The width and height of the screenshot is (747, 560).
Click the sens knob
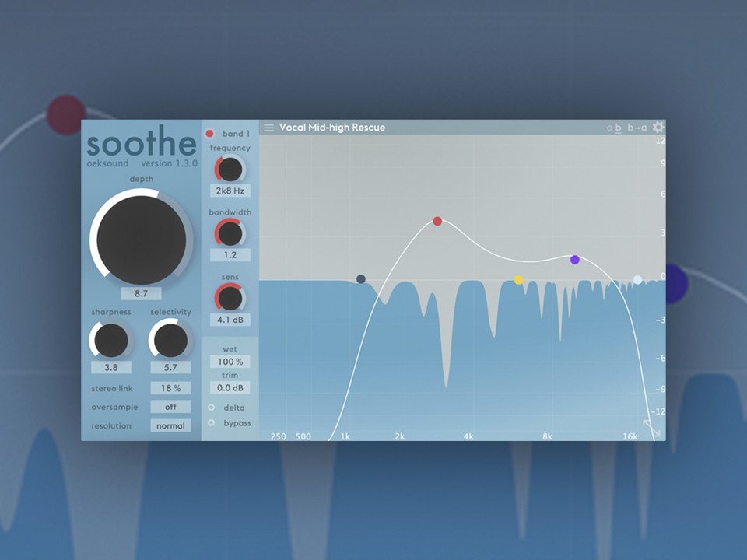click(230, 298)
